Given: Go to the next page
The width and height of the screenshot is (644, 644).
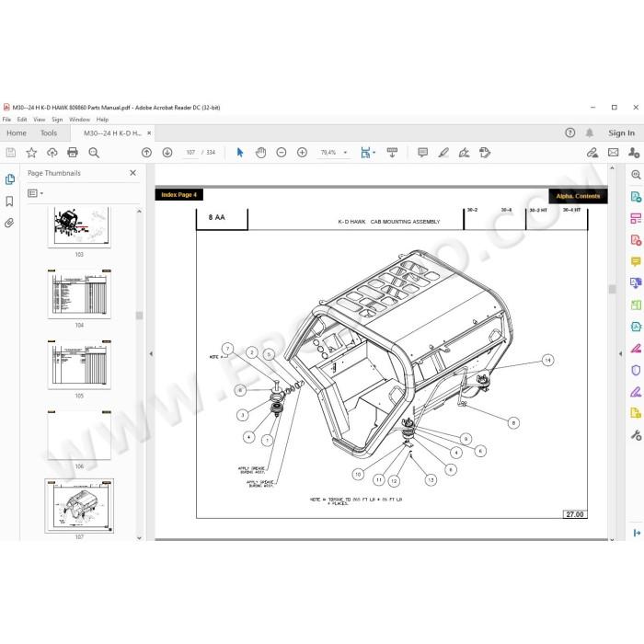Looking at the screenshot, I should 167,153.
